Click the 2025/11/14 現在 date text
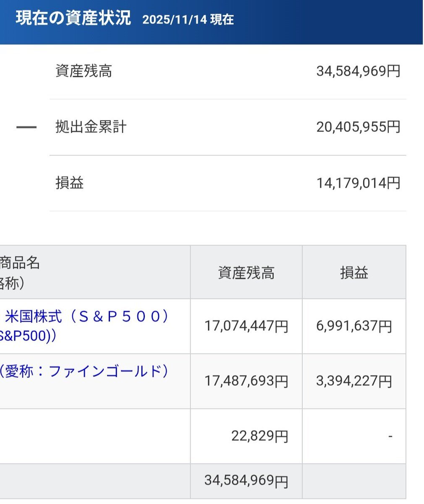The width and height of the screenshot is (424, 504). (188, 20)
